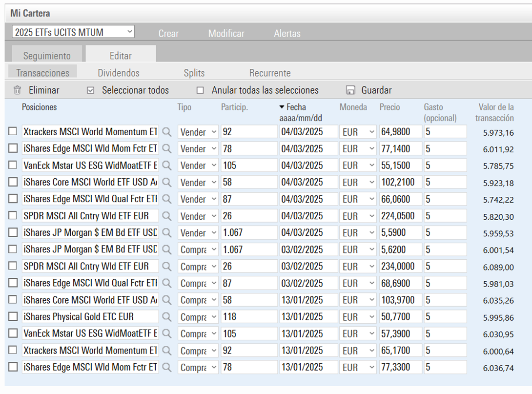Open the Tipo dropdown on the Xtrackers Vender row
The height and width of the screenshot is (394, 532).
[x=198, y=132]
